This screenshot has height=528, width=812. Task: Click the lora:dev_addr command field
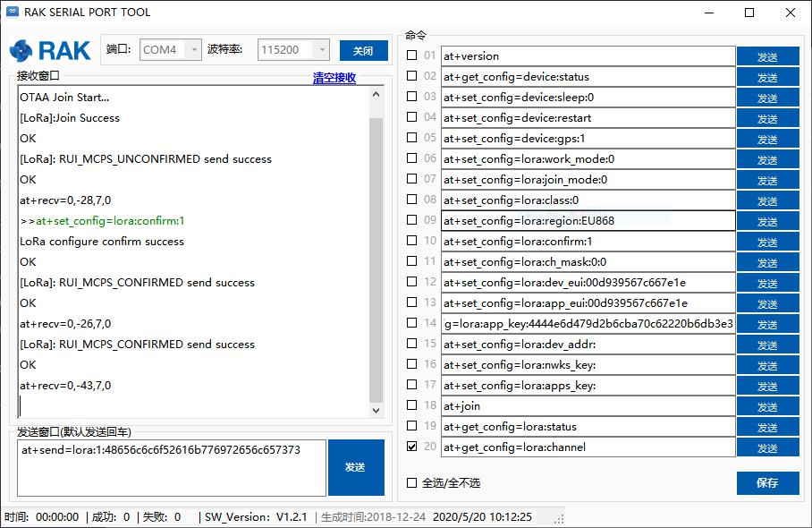click(x=588, y=345)
